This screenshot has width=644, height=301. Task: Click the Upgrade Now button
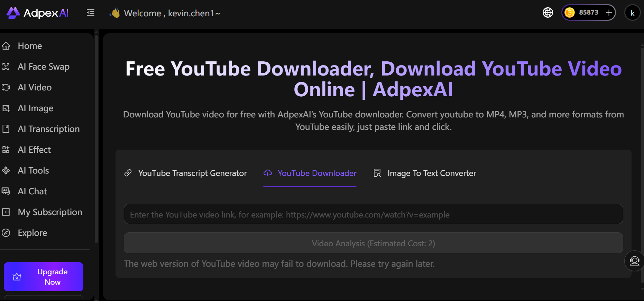[x=44, y=277]
